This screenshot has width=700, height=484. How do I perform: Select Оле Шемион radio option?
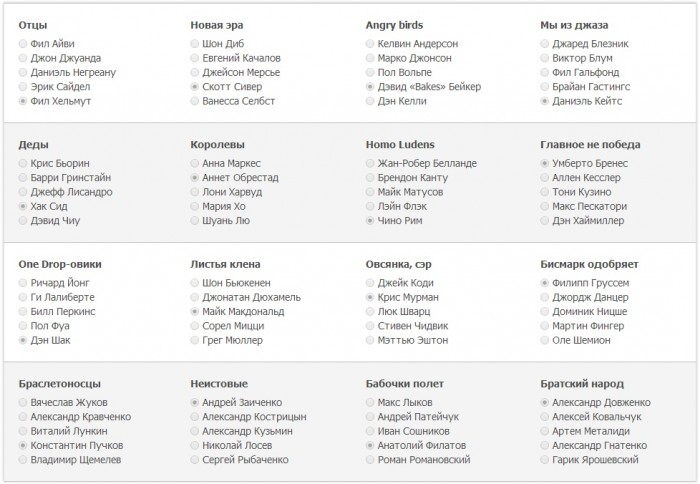coord(544,340)
